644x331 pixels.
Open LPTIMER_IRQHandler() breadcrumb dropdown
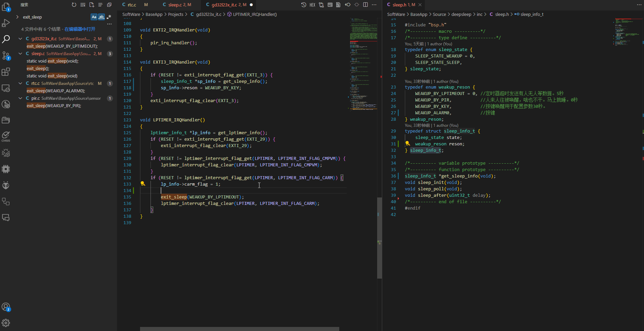pos(255,14)
